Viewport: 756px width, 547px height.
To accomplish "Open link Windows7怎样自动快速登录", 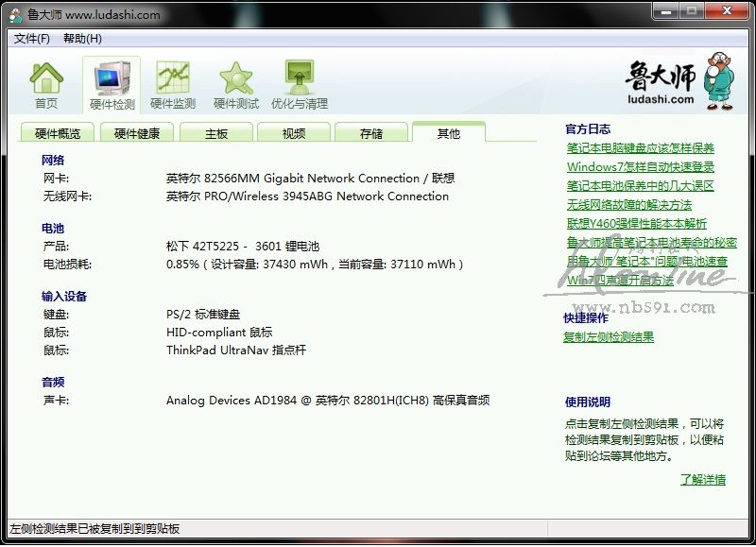I will (641, 167).
